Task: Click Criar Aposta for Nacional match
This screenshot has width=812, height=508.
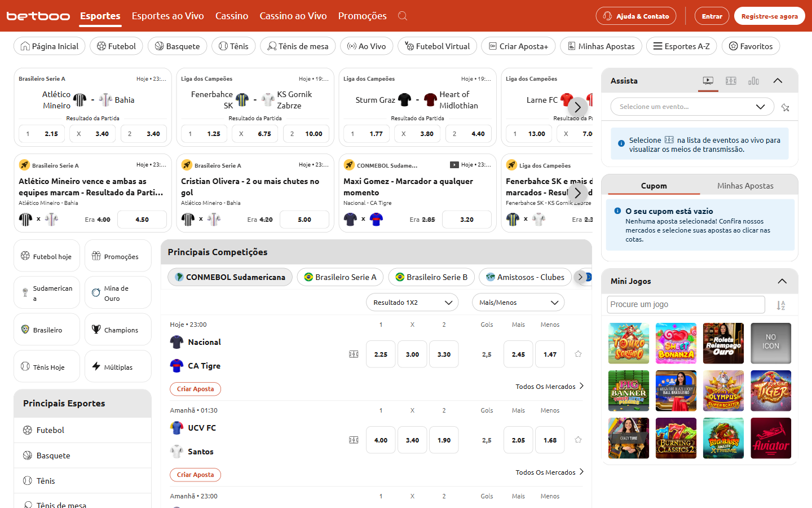Action: point(195,389)
